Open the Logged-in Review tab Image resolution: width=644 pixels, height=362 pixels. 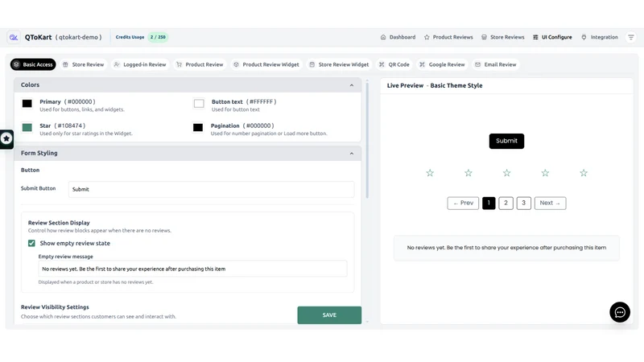(140, 64)
